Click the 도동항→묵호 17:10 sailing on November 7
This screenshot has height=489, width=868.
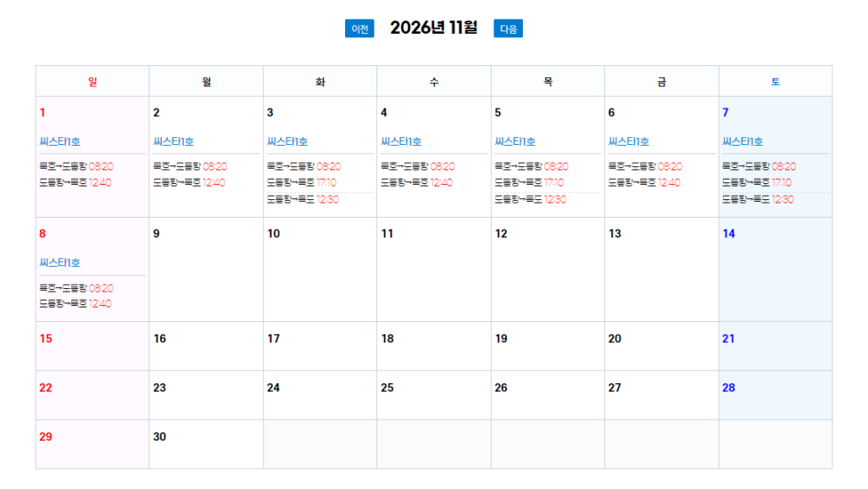pyautogui.click(x=757, y=182)
